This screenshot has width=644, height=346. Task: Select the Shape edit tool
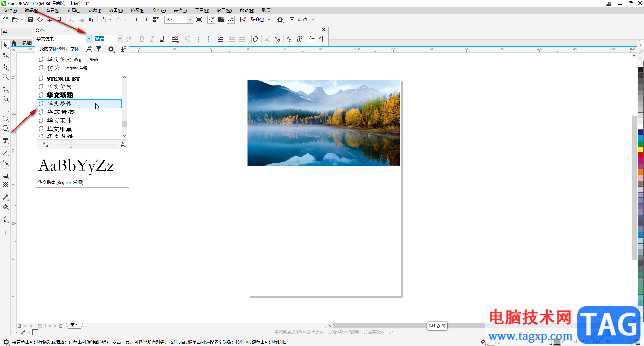tap(5, 55)
